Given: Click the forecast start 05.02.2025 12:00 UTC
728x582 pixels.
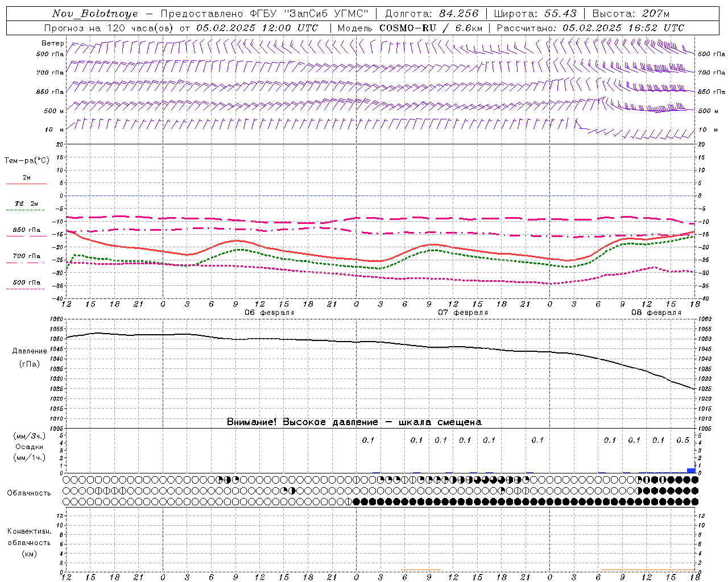Looking at the screenshot, I should [257, 28].
